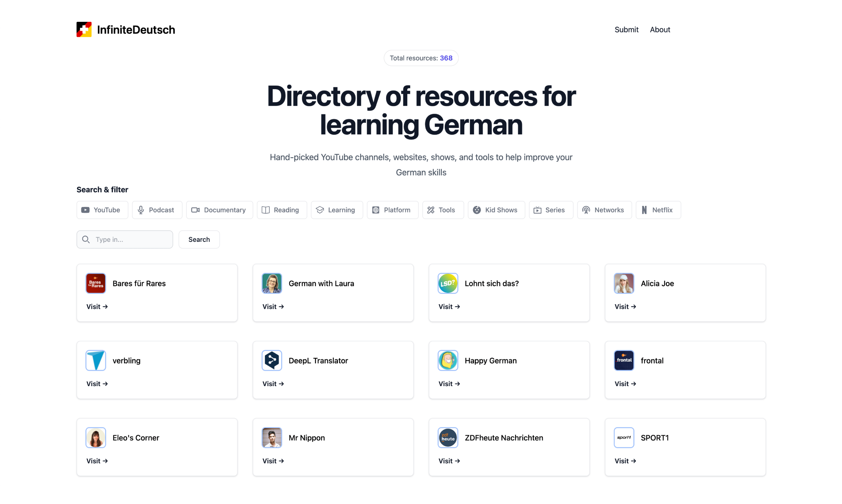Select the Netflix filter chip
842x504 pixels.
click(x=658, y=210)
